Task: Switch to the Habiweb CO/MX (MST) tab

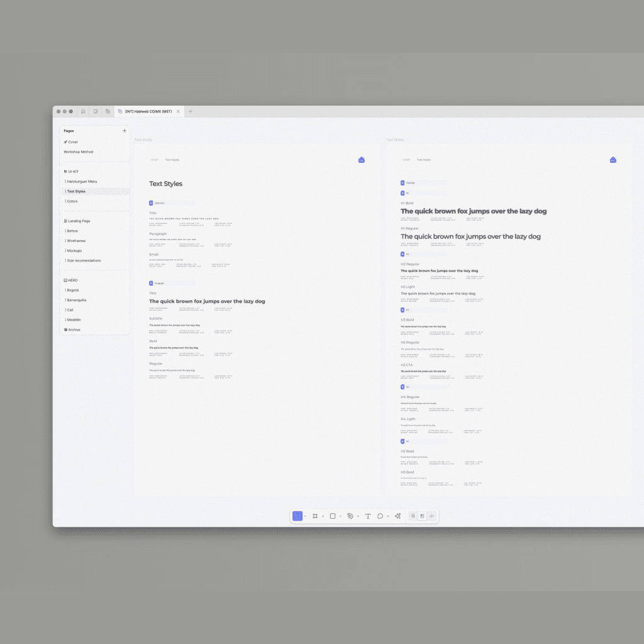Action: pos(148,111)
